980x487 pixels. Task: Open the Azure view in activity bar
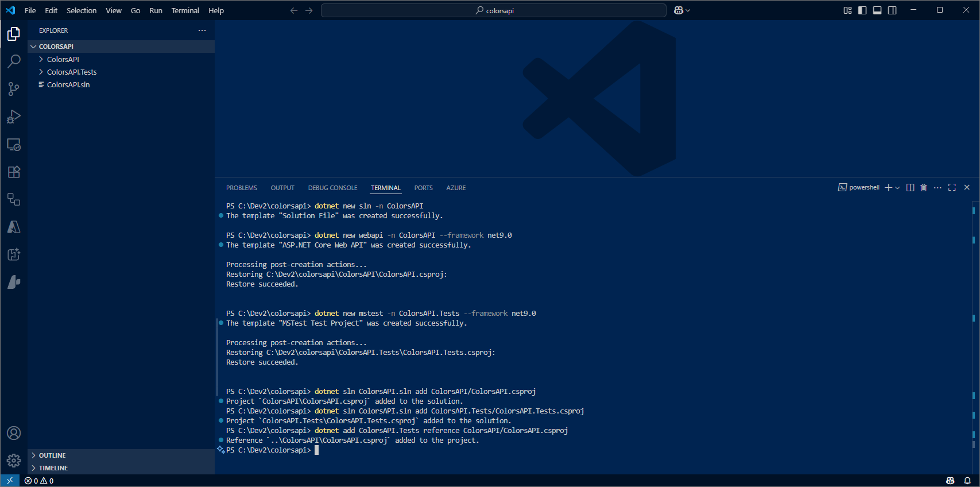pyautogui.click(x=14, y=227)
